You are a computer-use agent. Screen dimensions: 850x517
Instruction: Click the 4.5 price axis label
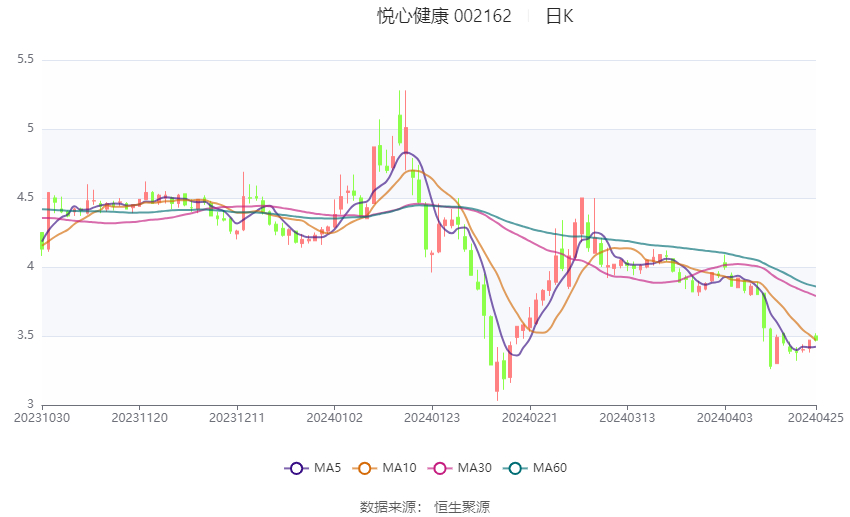pyautogui.click(x=25, y=197)
